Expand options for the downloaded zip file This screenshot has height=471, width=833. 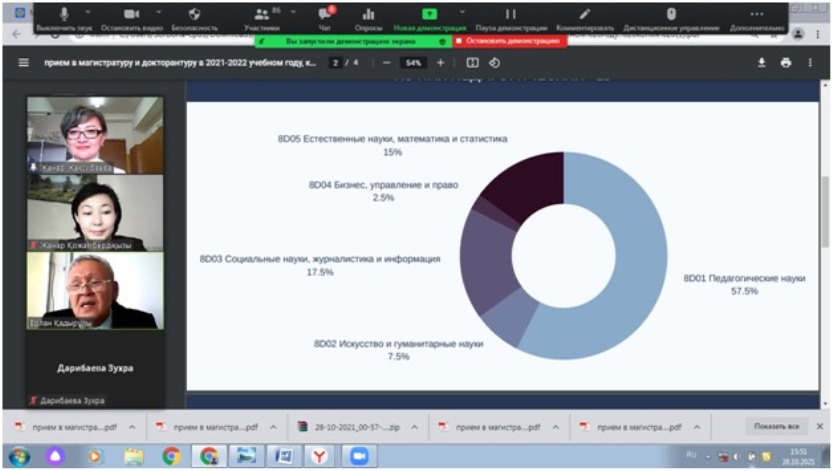(415, 426)
